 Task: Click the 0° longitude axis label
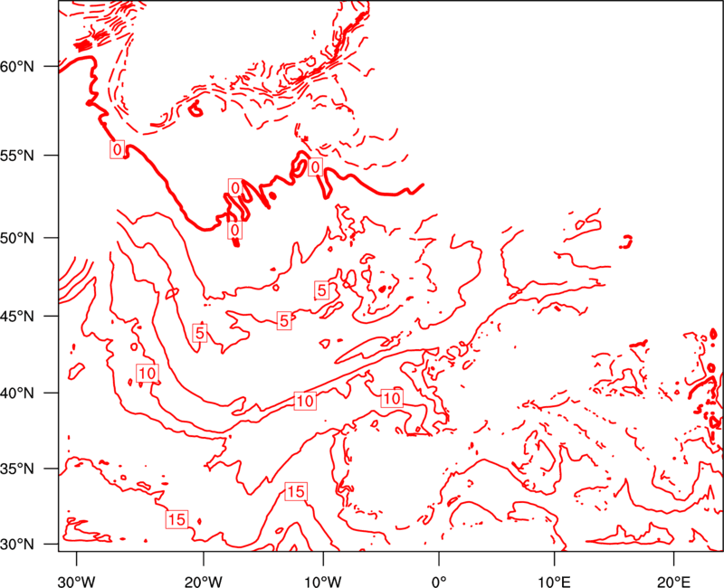[439, 581]
